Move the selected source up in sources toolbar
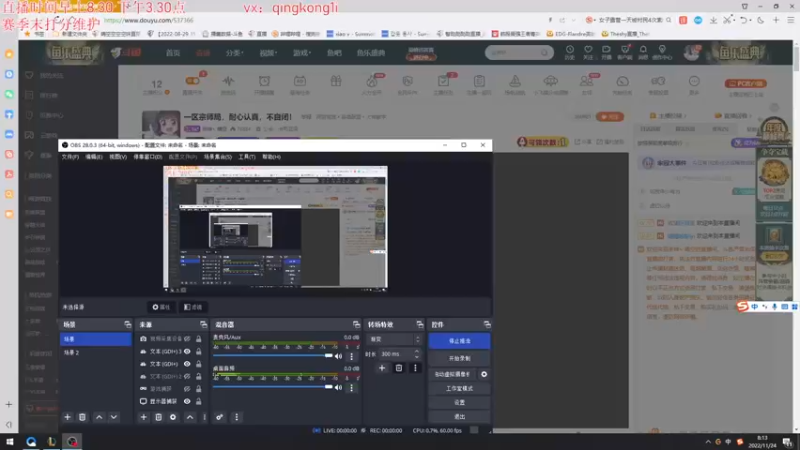 190,417
